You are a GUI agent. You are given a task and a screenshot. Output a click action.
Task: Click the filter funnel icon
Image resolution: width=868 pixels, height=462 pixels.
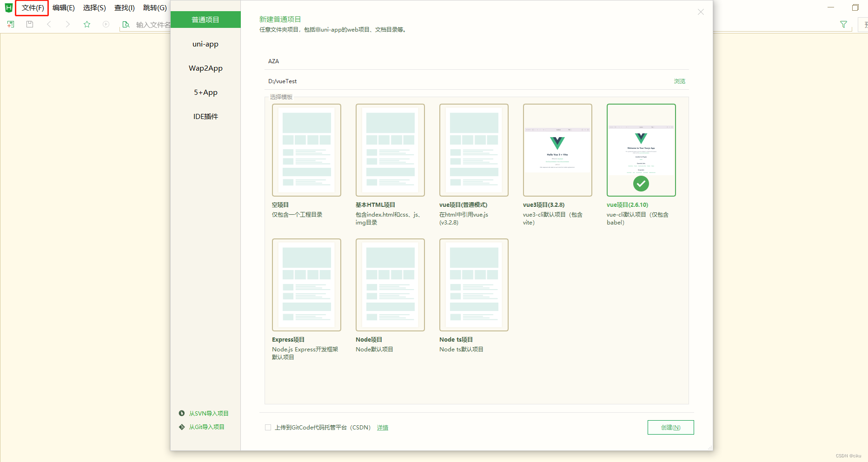843,24
